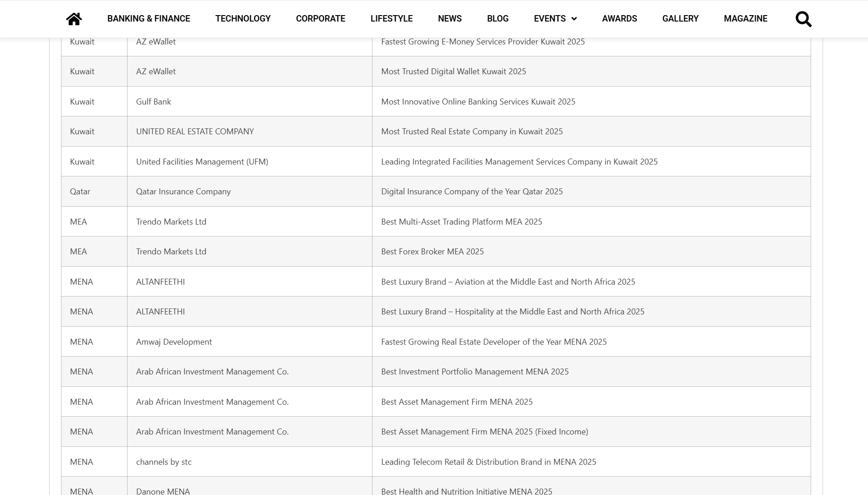This screenshot has width=868, height=495.
Task: Click the Amwaj Development row name
Action: coord(174,342)
